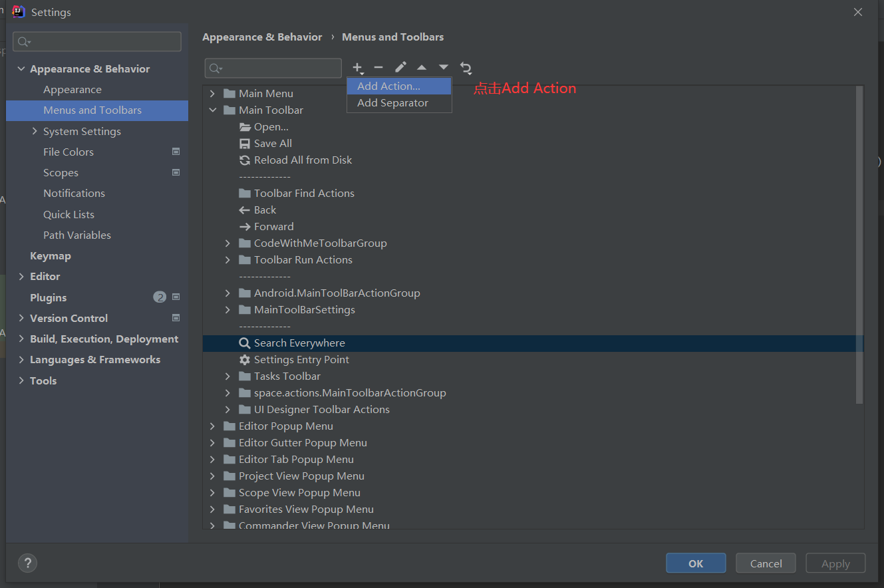Expand the Languages & Frameworks section
Image resolution: width=884 pixels, height=588 pixels.
coord(21,360)
